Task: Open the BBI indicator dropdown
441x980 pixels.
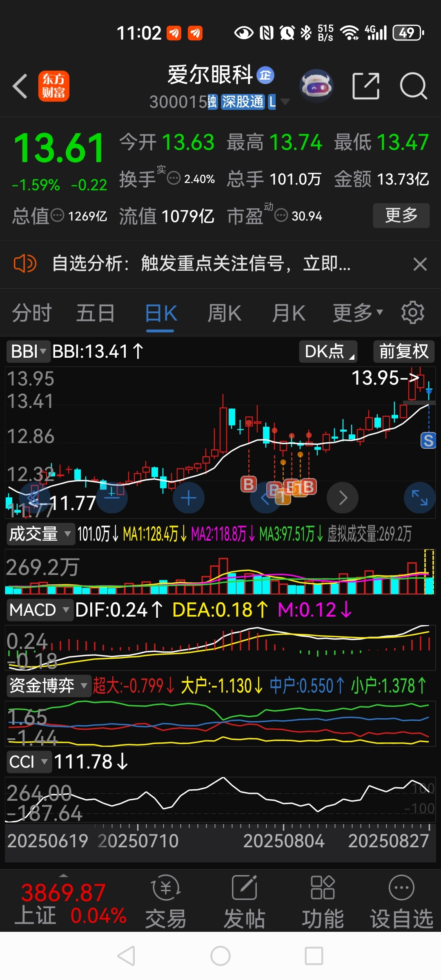Action: click(x=28, y=352)
